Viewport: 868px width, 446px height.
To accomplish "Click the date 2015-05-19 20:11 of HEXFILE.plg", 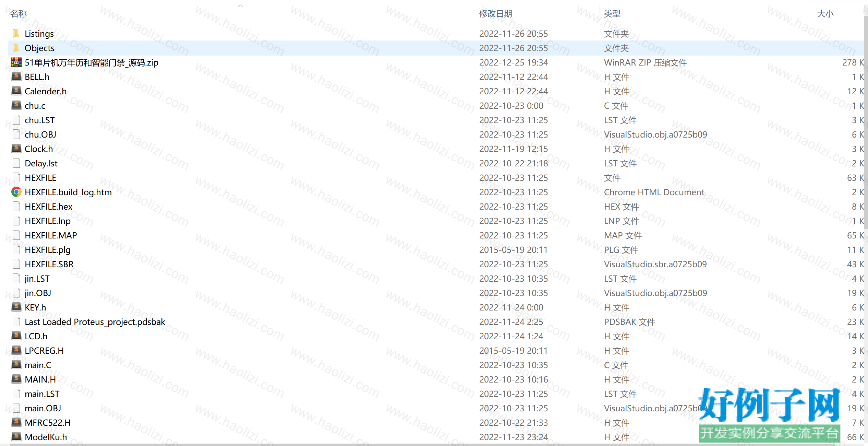I will coord(514,250).
